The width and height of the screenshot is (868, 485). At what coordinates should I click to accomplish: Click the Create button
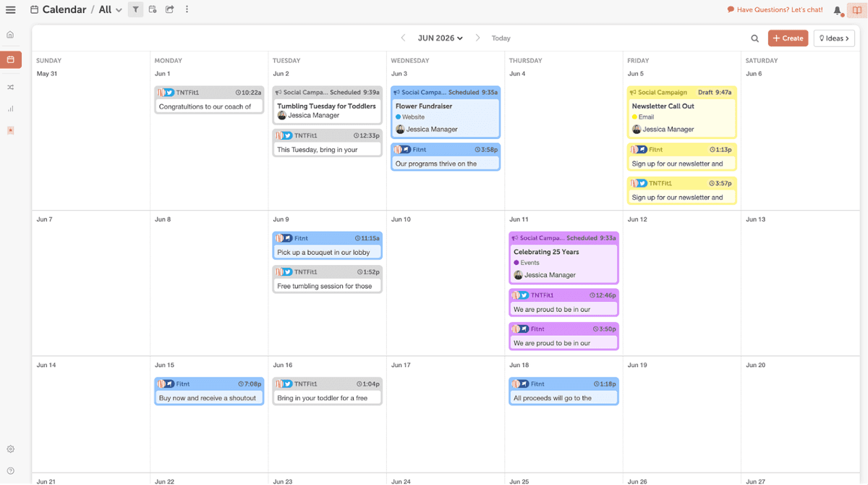pyautogui.click(x=788, y=38)
